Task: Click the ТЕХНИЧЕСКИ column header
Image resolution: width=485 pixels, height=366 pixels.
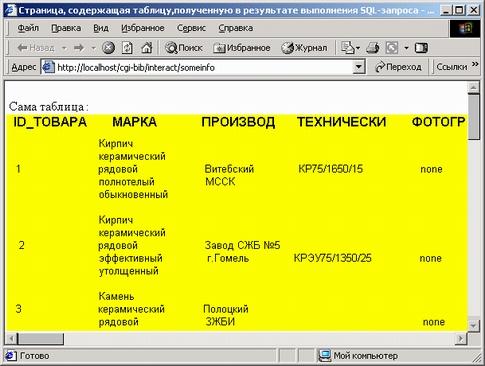Action: [x=341, y=122]
